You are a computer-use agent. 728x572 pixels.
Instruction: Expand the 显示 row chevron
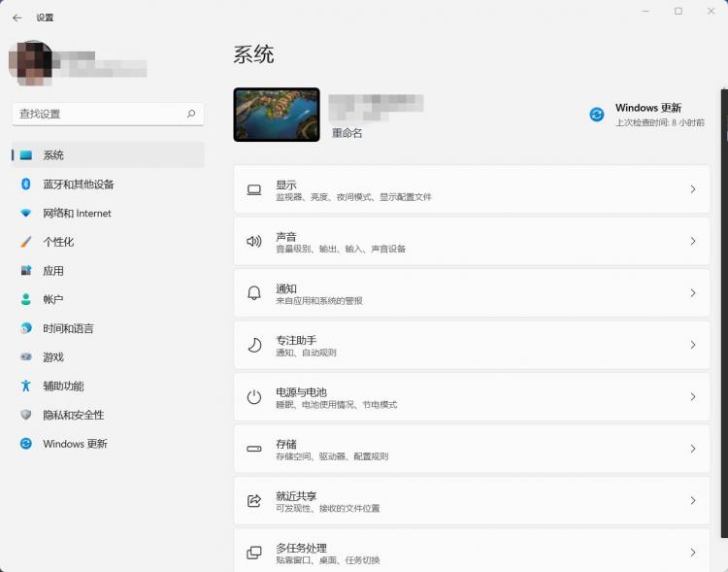[x=693, y=189]
